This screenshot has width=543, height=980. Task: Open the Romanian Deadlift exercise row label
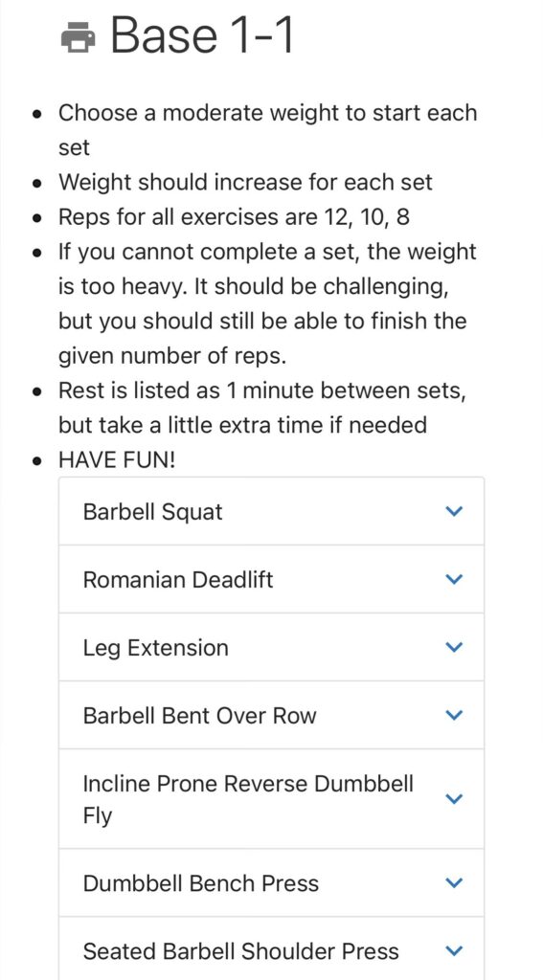pyautogui.click(x=178, y=580)
